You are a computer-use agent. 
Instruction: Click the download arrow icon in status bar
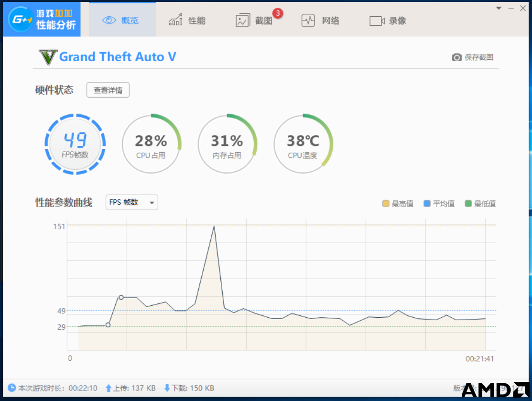coord(167,388)
